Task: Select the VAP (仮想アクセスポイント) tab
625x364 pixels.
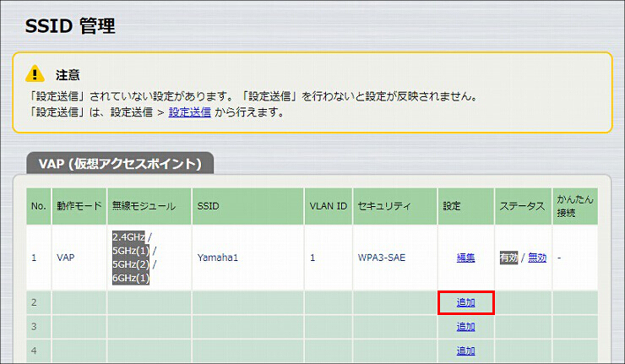Action: [x=120, y=164]
